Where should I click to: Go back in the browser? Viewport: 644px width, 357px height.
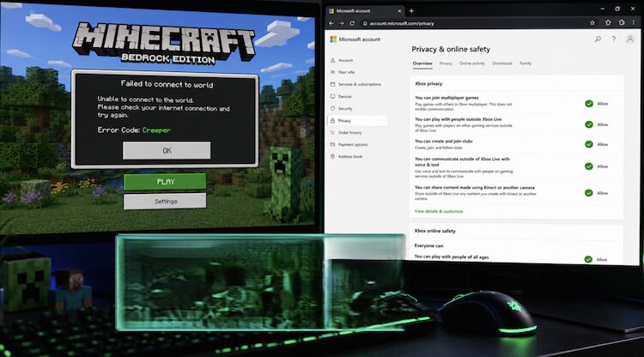tap(331, 23)
